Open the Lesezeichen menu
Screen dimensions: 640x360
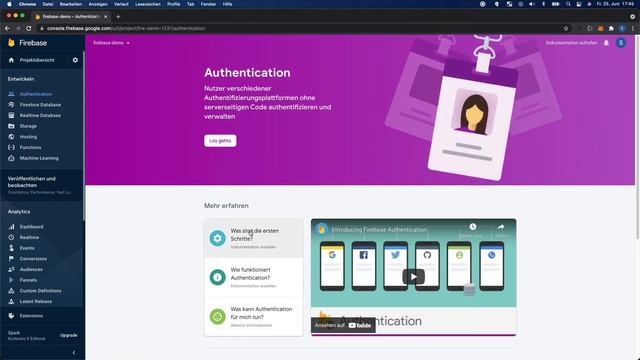tap(148, 4)
